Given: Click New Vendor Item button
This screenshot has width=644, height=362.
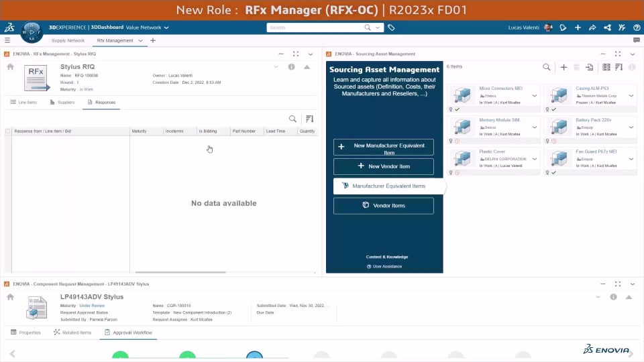Looking at the screenshot, I should point(384,166).
